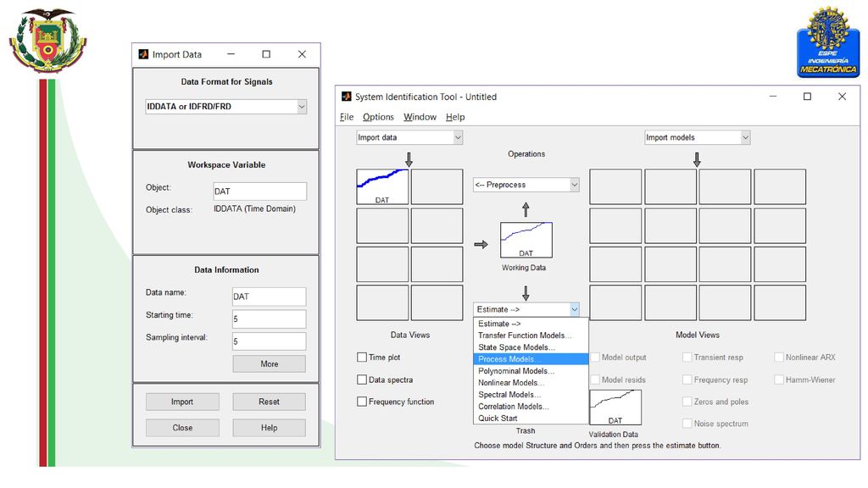Minimize the Import Data window

pyautogui.click(x=231, y=54)
